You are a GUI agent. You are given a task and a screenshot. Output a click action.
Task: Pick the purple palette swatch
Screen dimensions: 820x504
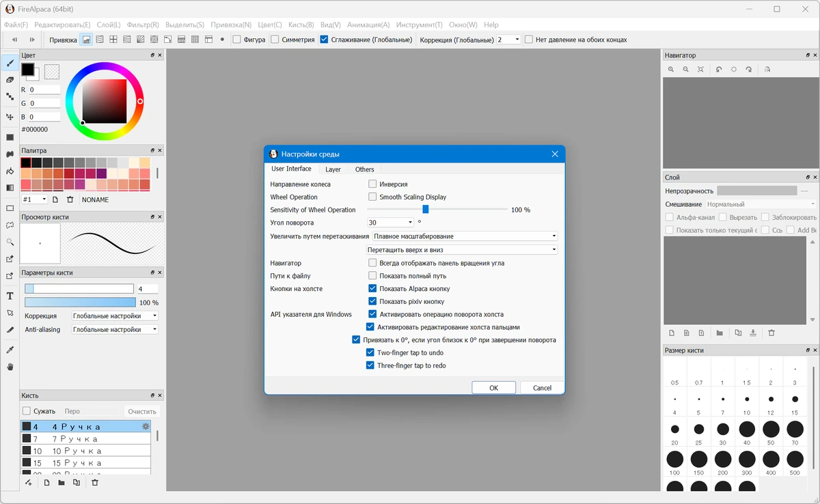[101, 173]
